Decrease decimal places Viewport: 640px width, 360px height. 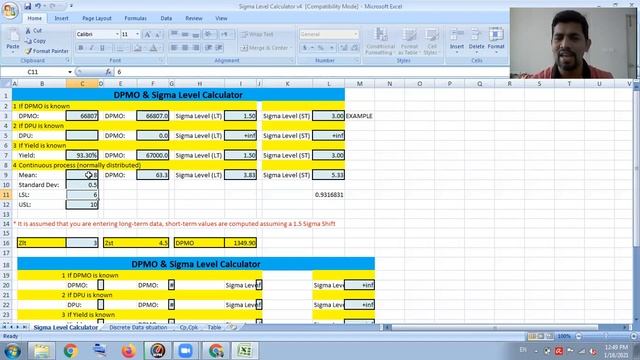(354, 48)
